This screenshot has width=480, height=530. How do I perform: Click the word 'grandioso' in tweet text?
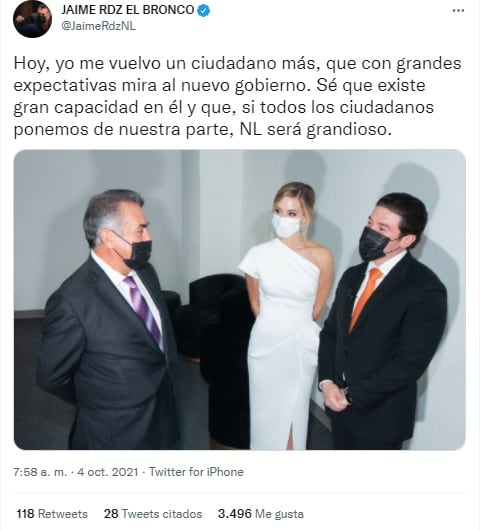click(346, 130)
